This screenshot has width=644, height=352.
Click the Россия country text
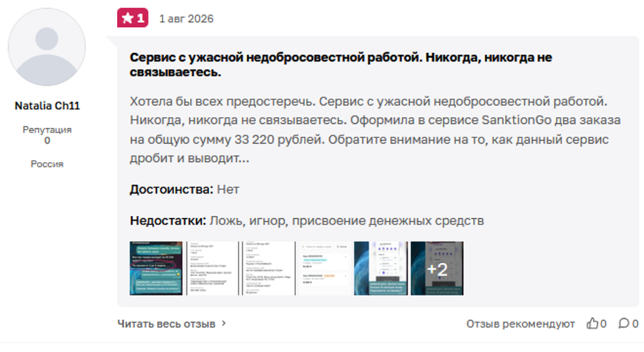[x=47, y=164]
